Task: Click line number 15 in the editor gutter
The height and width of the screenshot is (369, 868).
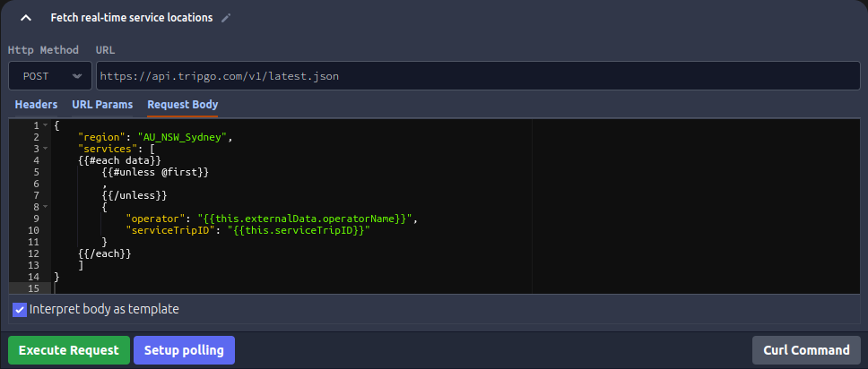Action: (34, 288)
